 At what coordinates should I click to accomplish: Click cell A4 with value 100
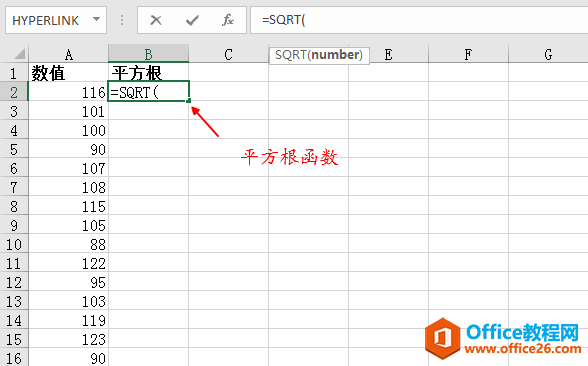68,130
